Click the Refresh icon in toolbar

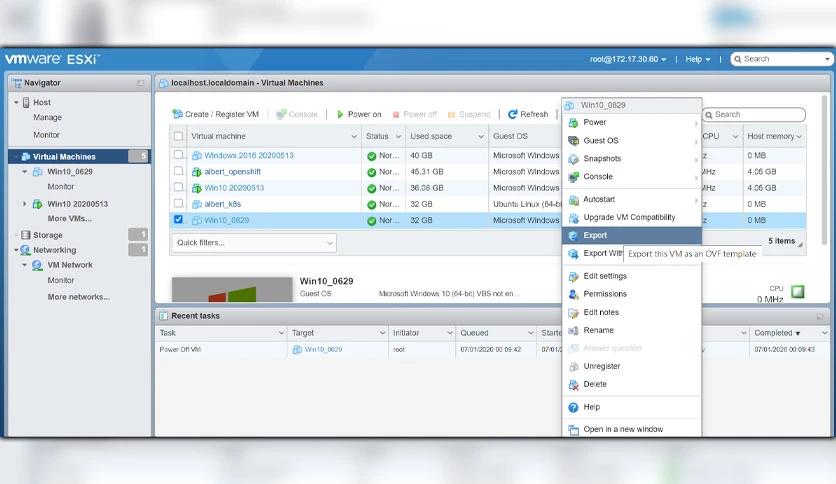(513, 115)
